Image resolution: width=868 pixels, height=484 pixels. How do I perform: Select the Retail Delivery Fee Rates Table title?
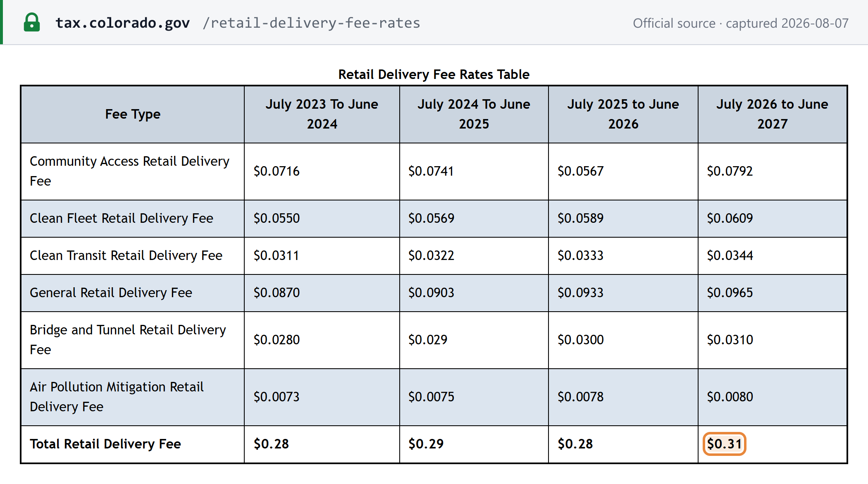click(434, 74)
